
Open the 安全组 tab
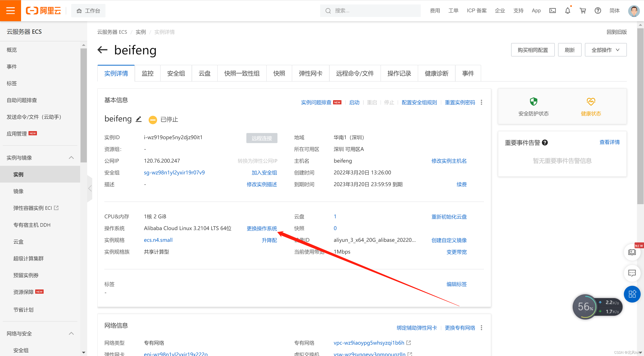tap(176, 74)
